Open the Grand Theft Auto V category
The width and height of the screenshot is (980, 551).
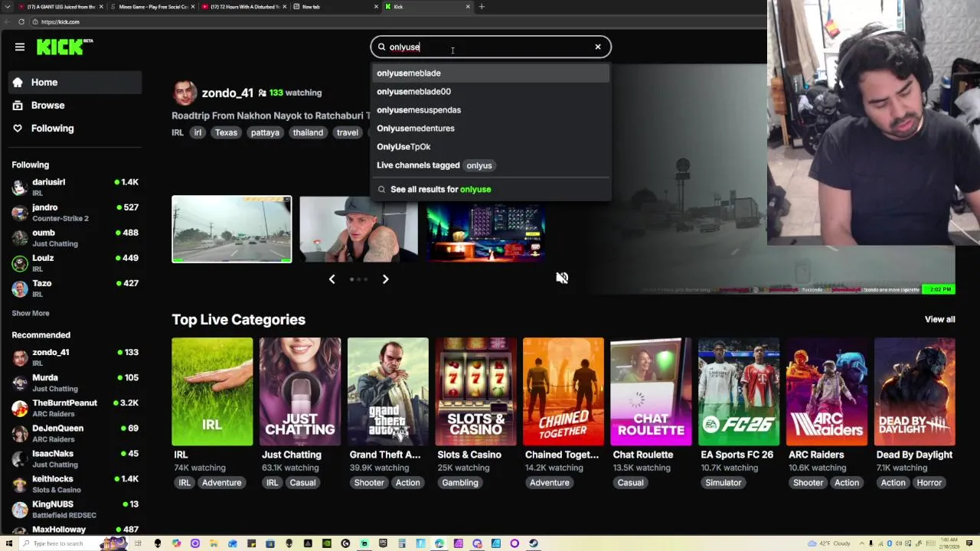[x=388, y=391]
